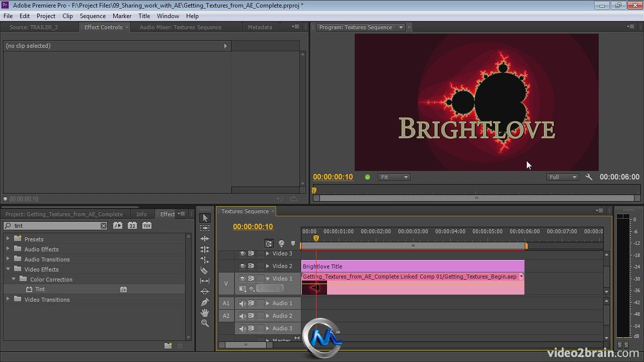Click the V video source target
This screenshot has height=362, width=644.
pyautogui.click(x=226, y=284)
